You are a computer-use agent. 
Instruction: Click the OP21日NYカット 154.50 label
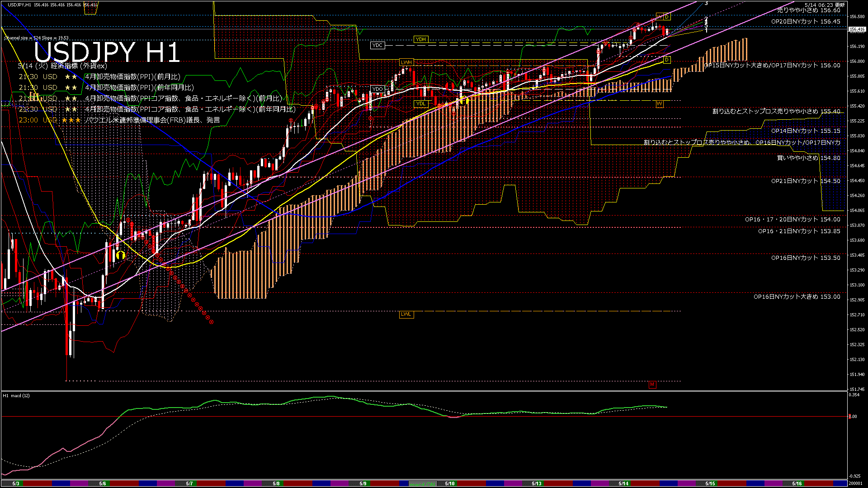(x=805, y=181)
